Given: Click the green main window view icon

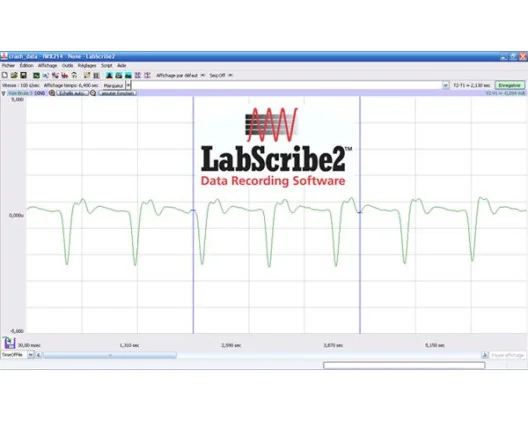Looking at the screenshot, I should (36, 75).
